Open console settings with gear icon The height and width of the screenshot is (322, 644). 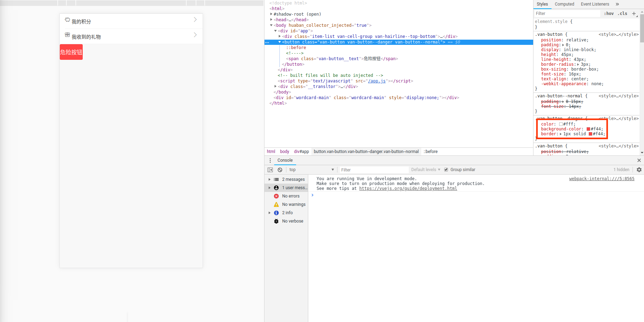pyautogui.click(x=639, y=170)
